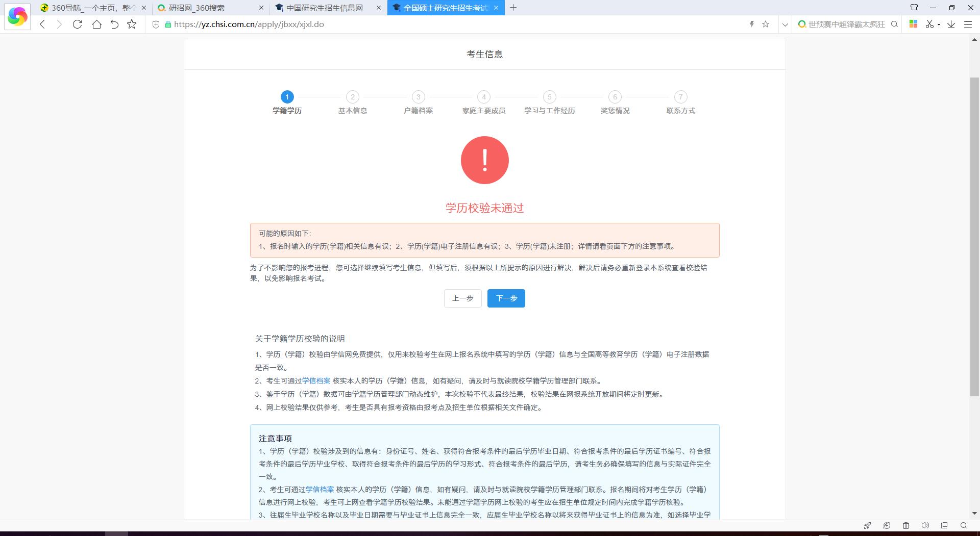Toggle the lightning bolt speed mode icon
980x536 pixels.
pos(751,24)
